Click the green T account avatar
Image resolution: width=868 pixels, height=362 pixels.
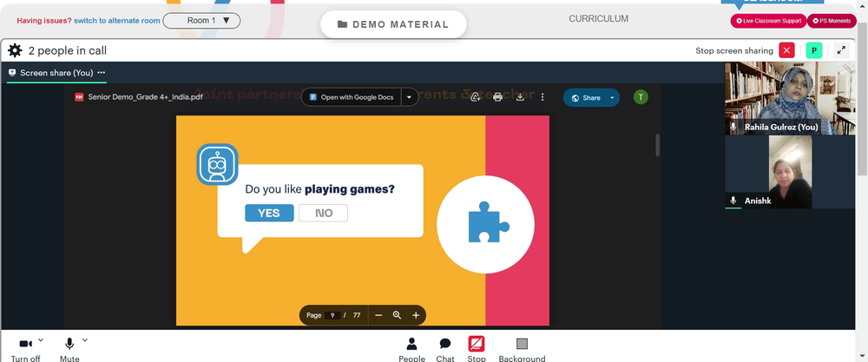point(641,97)
